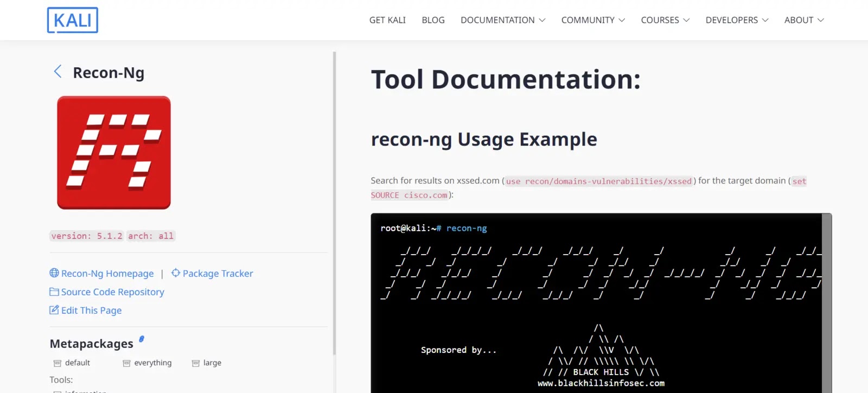
Task: Expand the COURSES menu
Action: [665, 20]
